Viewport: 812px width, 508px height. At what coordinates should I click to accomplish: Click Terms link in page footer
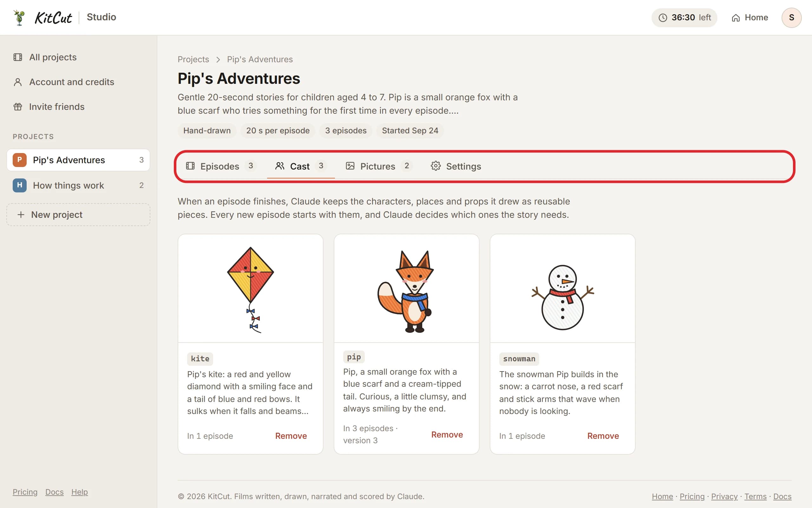pyautogui.click(x=755, y=496)
